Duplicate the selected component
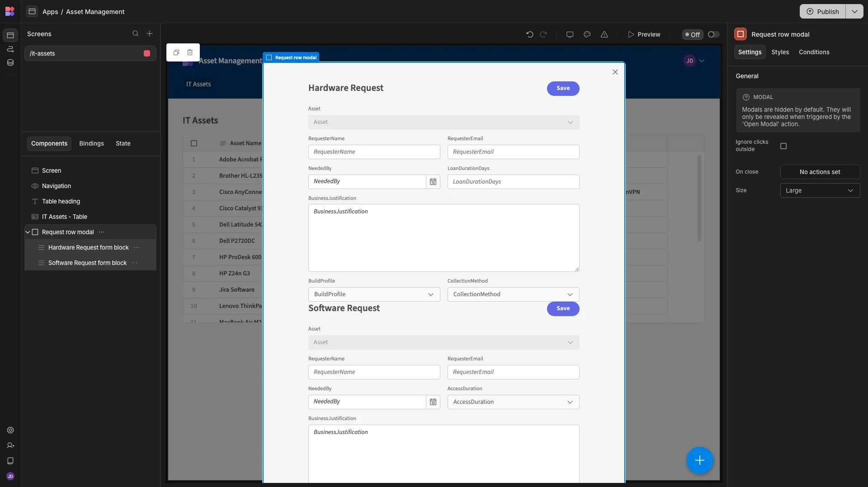Screen dimensions: 868x487 coord(176,52)
